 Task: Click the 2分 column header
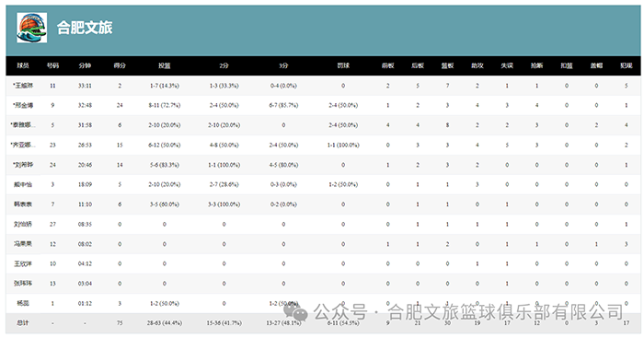[x=224, y=65]
